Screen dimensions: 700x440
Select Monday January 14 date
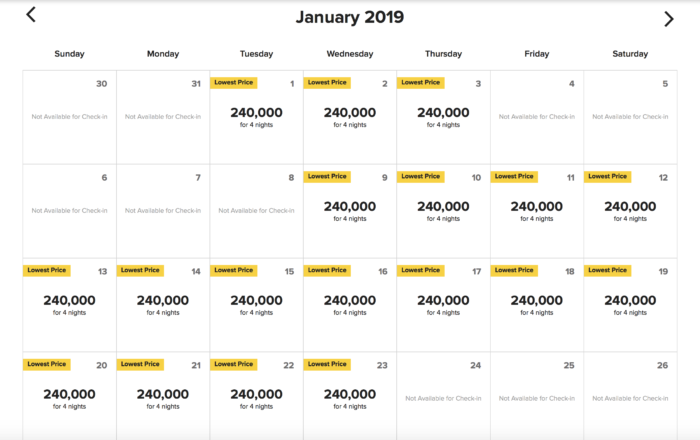click(x=163, y=304)
